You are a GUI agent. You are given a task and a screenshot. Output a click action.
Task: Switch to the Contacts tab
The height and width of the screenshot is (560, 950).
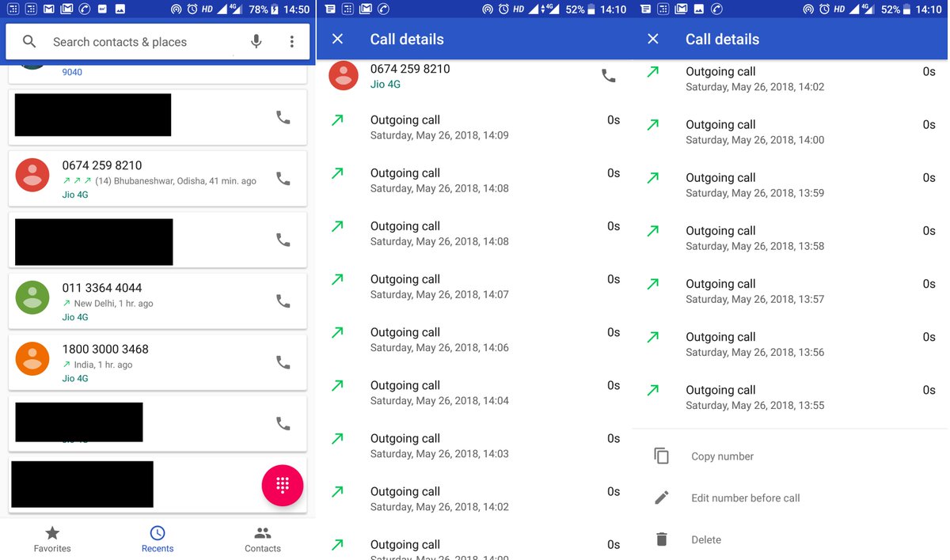263,539
